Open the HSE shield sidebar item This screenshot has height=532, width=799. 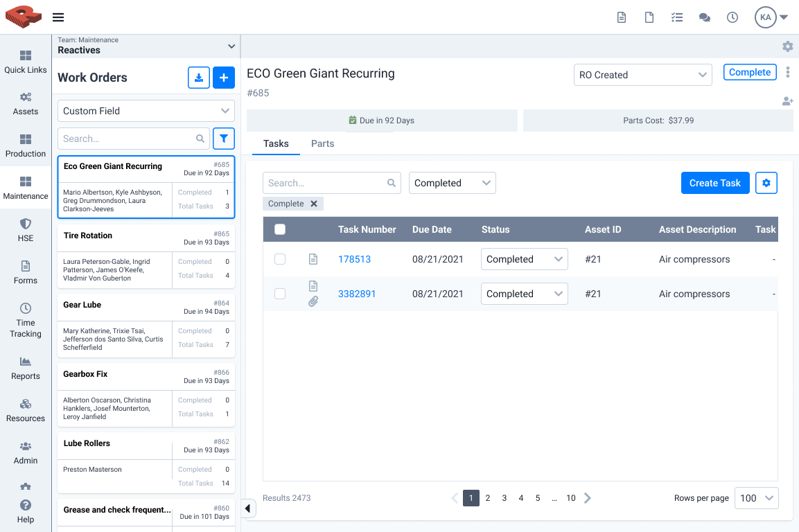[26, 230]
